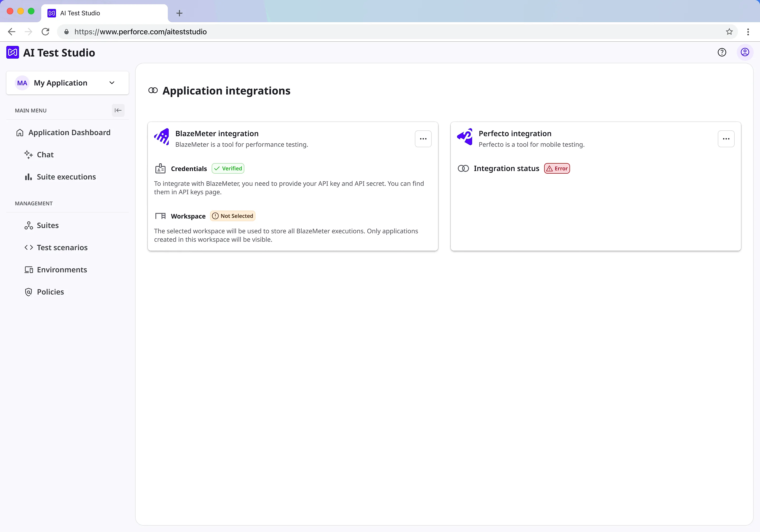This screenshot has width=760, height=532.
Task: Click the BlazeMeter rocket logo
Action: (x=162, y=137)
